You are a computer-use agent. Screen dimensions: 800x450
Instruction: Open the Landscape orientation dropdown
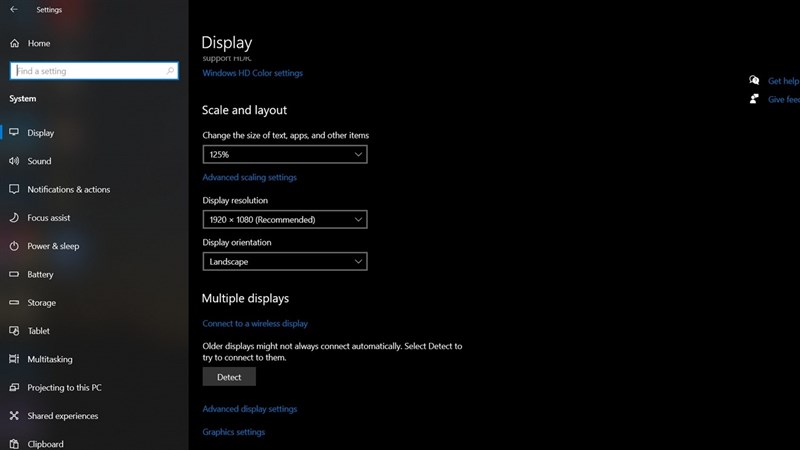click(x=285, y=261)
